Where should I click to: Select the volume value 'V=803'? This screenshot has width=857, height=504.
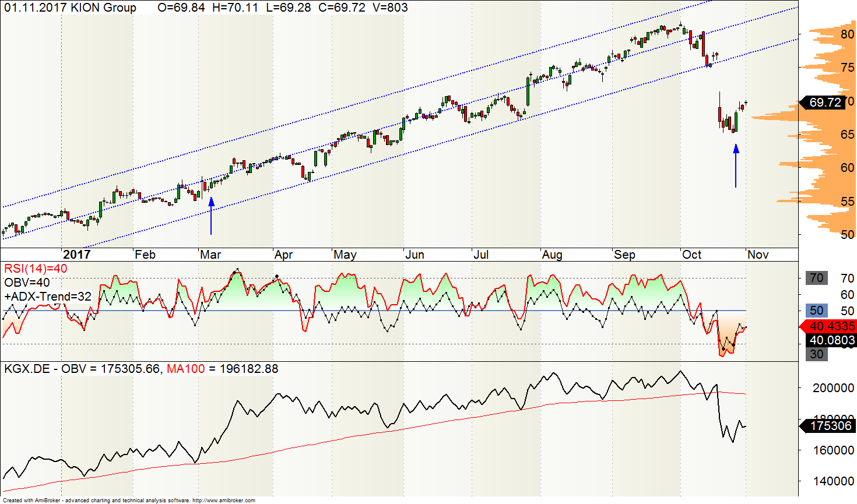coord(390,8)
